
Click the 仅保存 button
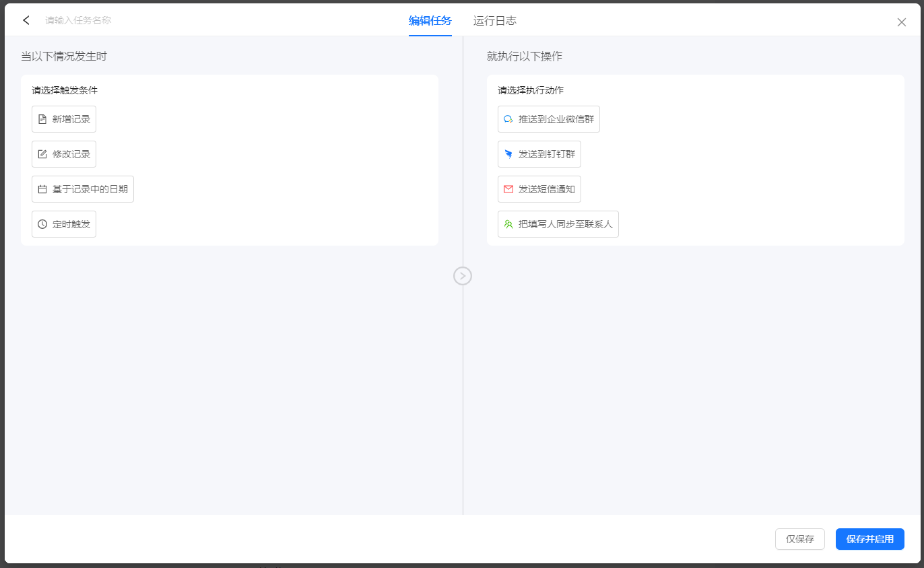[800, 539]
